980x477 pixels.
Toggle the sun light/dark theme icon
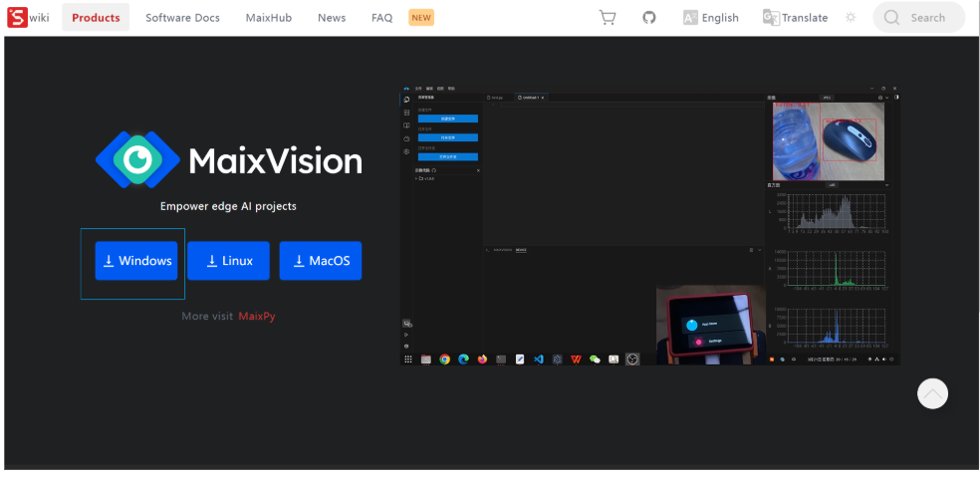(x=850, y=18)
